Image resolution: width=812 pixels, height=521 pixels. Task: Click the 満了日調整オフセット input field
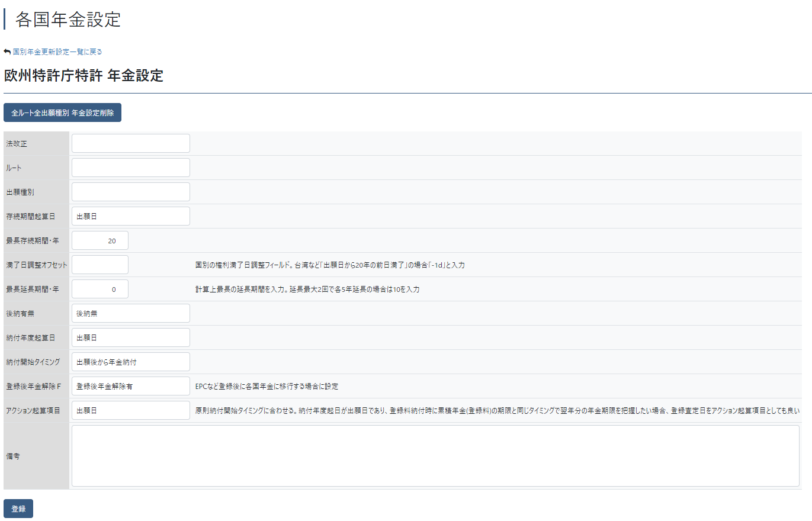[100, 265]
